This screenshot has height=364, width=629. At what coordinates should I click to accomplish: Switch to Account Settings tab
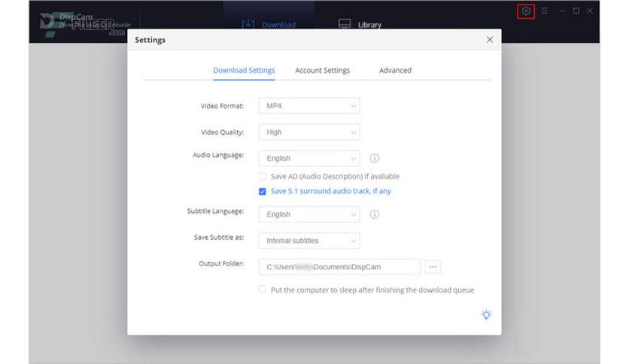click(323, 71)
